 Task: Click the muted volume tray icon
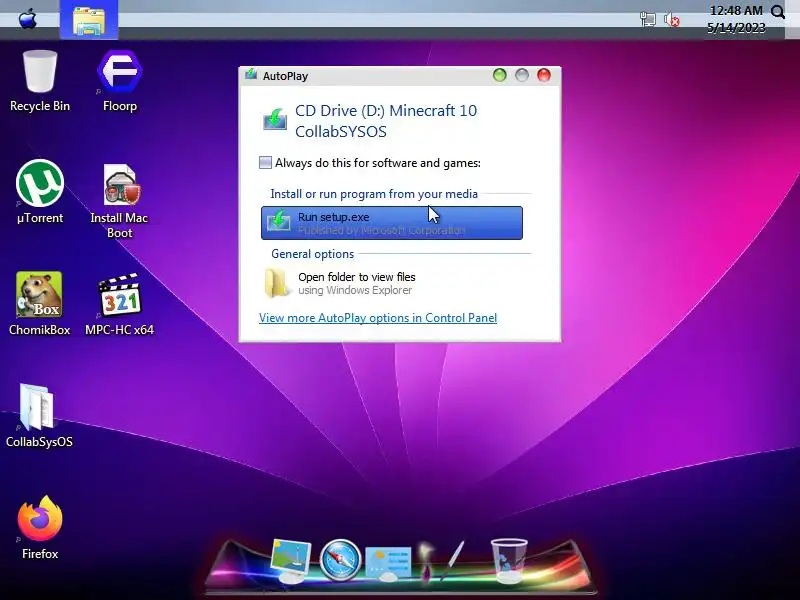(671, 19)
